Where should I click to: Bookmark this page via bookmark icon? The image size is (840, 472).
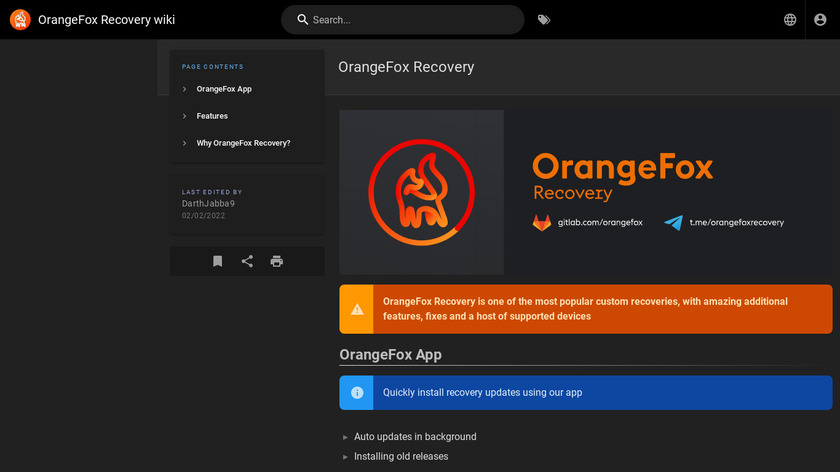coord(217,261)
